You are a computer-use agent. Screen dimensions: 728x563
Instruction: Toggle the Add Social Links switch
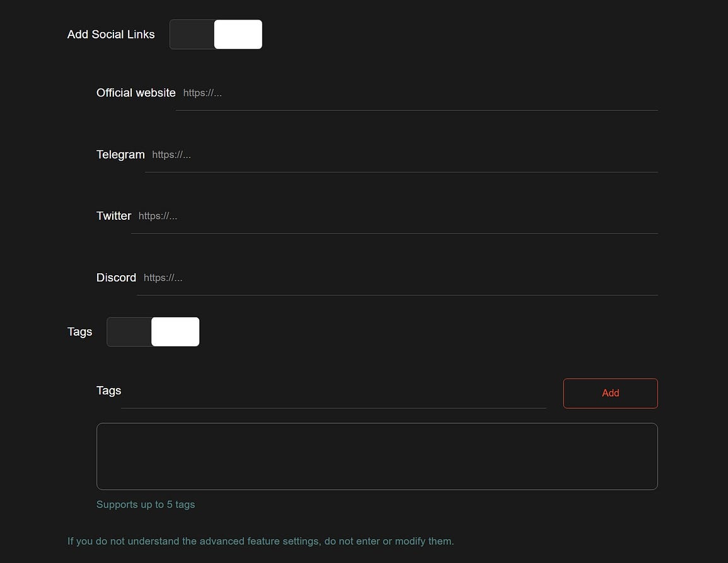(216, 34)
